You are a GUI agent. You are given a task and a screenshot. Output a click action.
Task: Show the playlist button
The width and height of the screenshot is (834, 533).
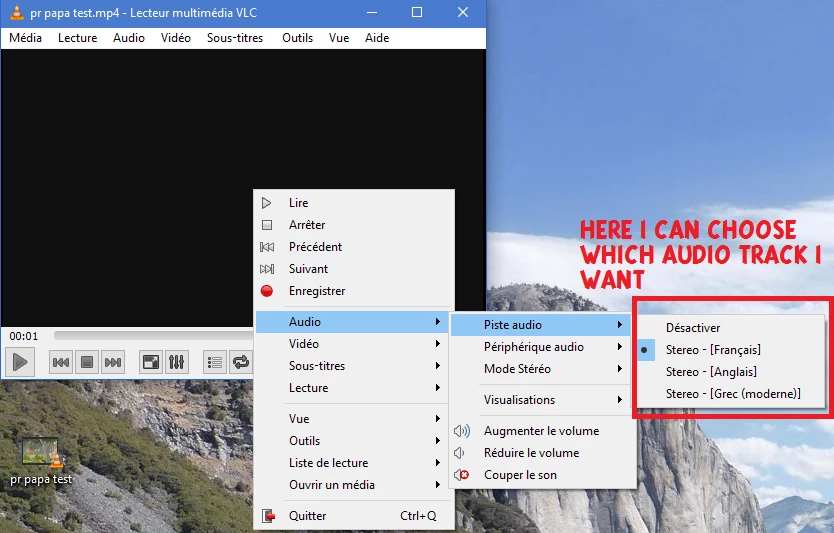215,362
